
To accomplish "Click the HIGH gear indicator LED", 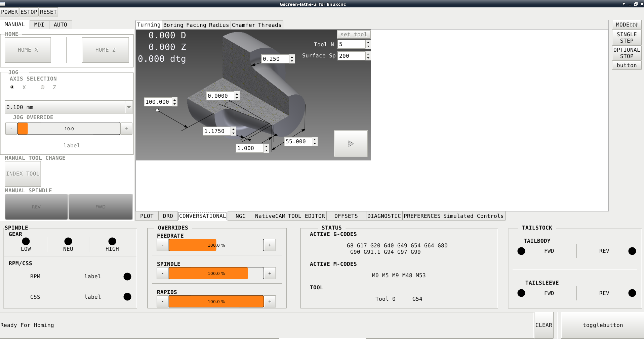I will [112, 241].
